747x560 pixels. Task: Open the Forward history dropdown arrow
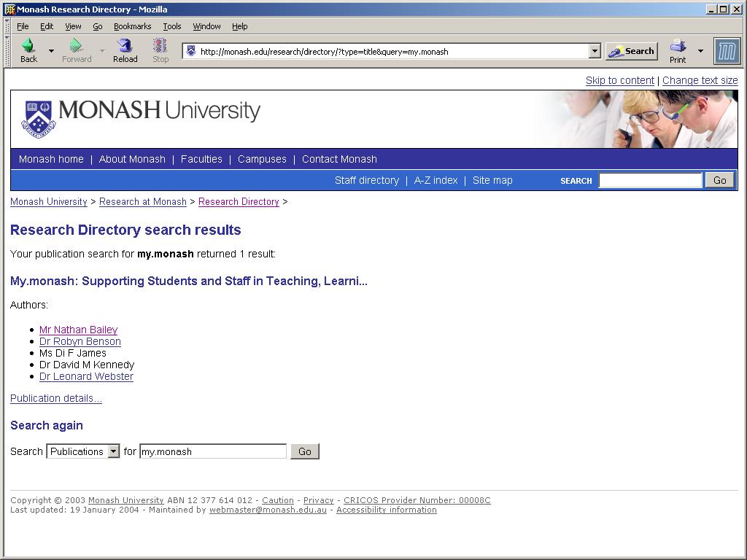pos(102,50)
